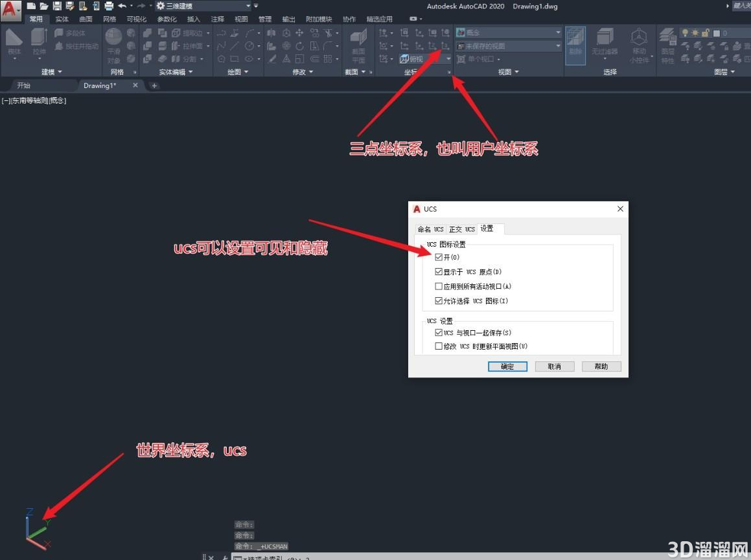Click the Save icon in quick access toolbar
The image size is (751, 560).
(x=57, y=6)
